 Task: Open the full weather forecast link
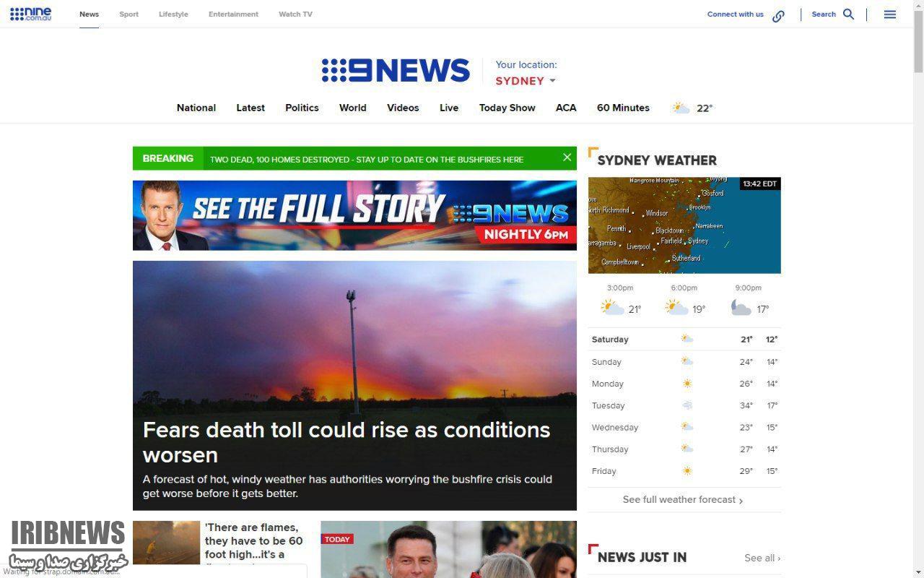[682, 499]
